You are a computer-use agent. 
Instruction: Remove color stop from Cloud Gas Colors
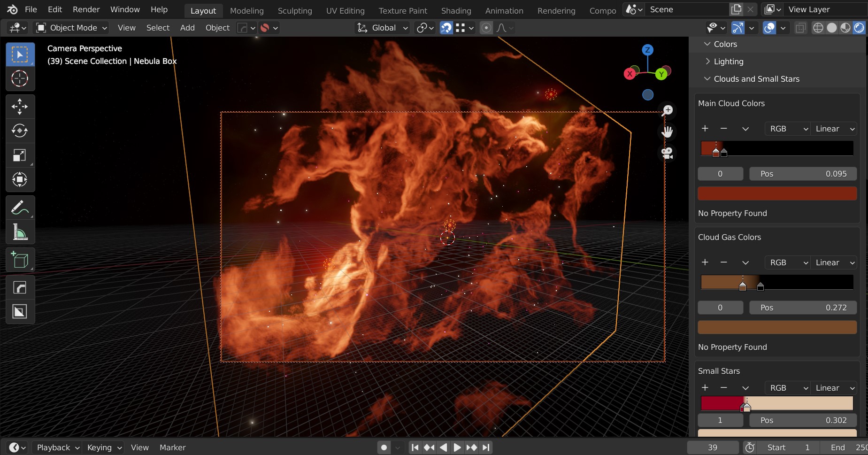coord(723,262)
